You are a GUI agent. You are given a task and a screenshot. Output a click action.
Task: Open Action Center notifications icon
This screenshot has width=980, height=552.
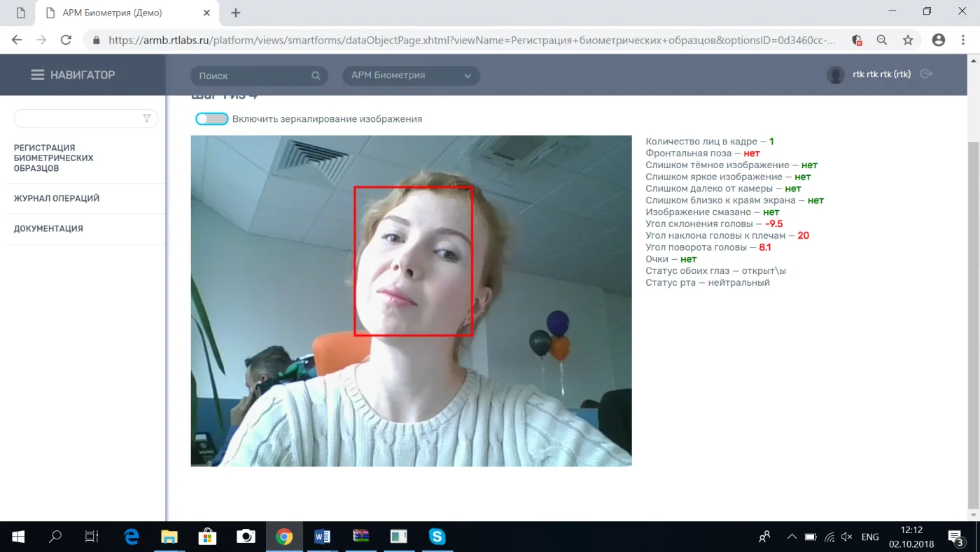(955, 537)
